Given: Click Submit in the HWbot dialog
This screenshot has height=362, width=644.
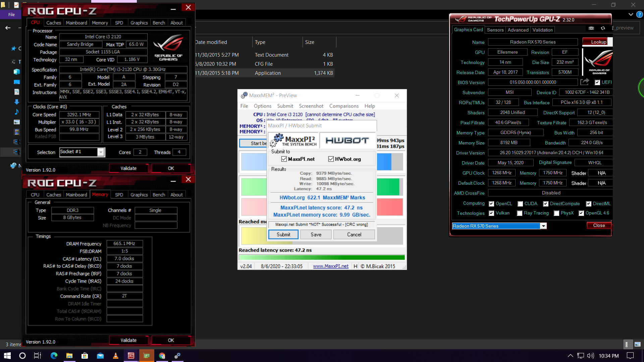Looking at the screenshot, I should click(x=283, y=235).
